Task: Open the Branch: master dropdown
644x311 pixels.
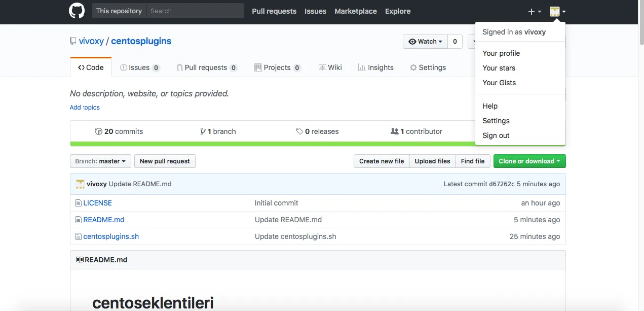Action: 100,161
